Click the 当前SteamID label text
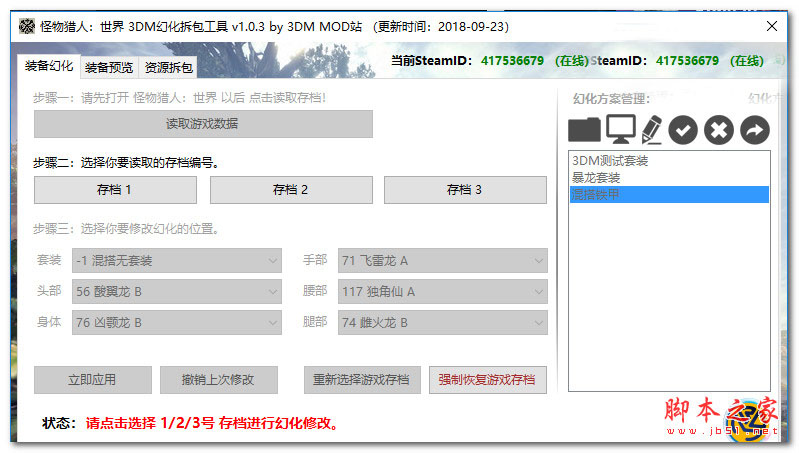Viewport: 799px width, 453px height. point(431,61)
